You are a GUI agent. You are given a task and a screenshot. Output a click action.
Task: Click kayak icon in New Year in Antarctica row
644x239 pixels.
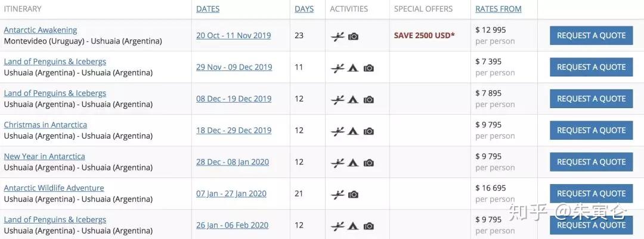338,163
